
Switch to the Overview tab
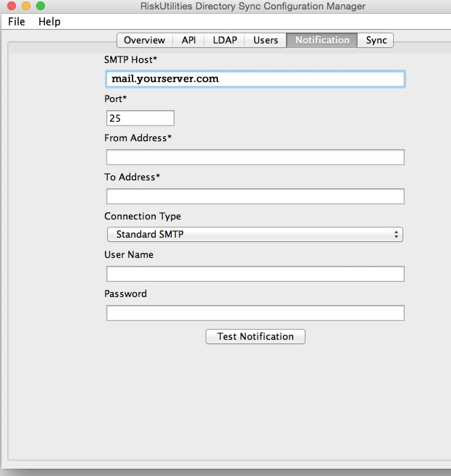coord(145,40)
